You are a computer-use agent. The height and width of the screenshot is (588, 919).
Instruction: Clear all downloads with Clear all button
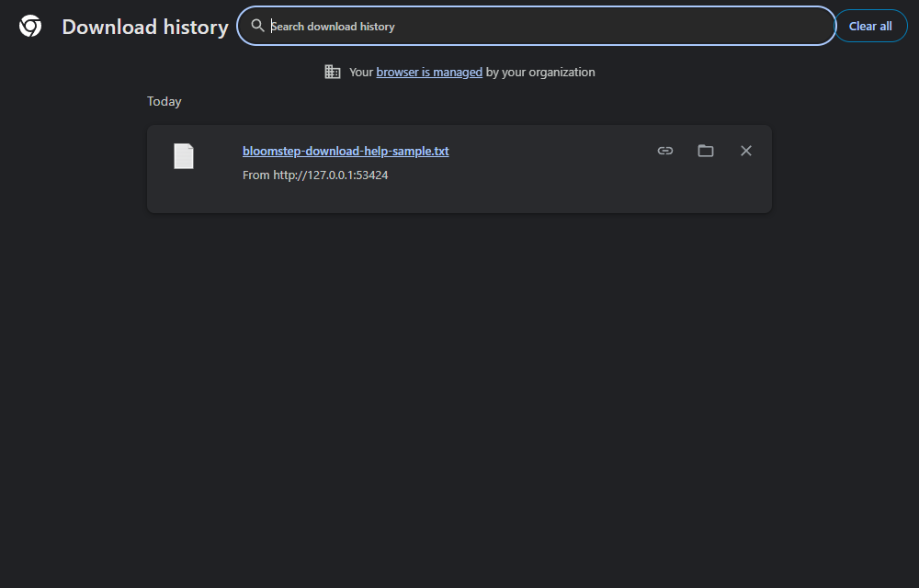(x=870, y=26)
